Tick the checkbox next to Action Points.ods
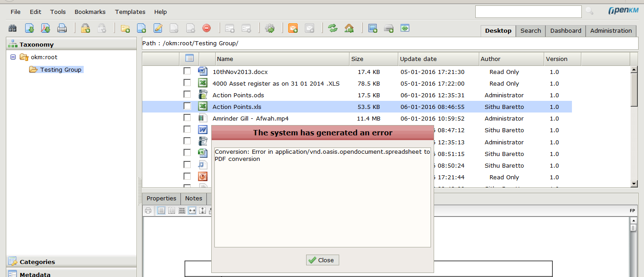644x277 pixels. [x=187, y=95]
